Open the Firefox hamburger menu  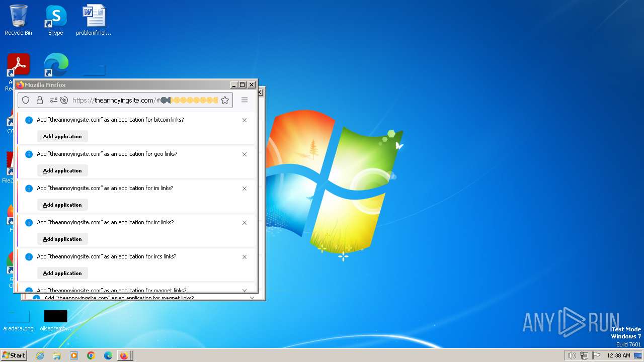point(245,100)
